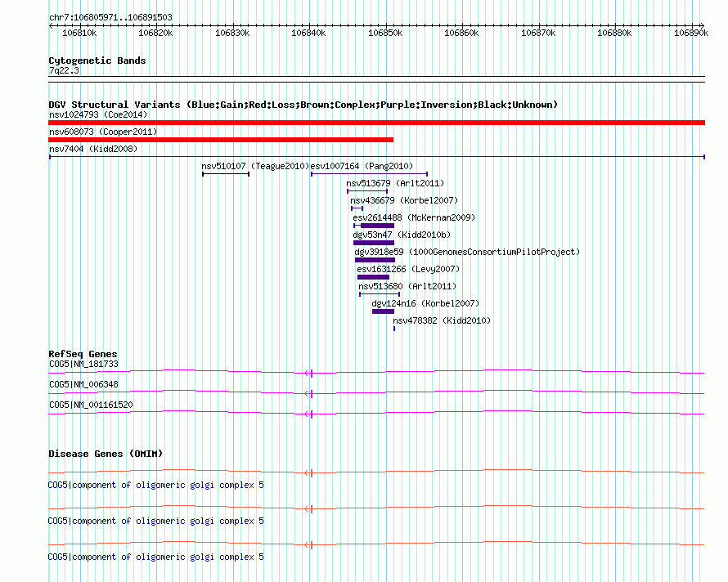Screen dimensions: 728x582
Task: Select the third COG5 OMIM disease gene link
Action: click(156, 557)
